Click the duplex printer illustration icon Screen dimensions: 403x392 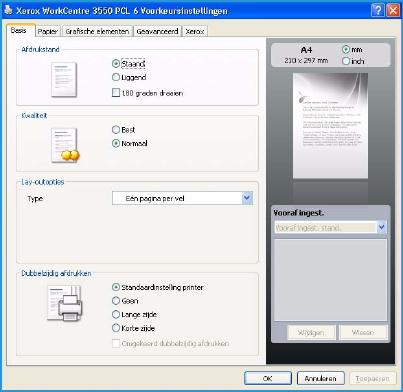[65, 303]
